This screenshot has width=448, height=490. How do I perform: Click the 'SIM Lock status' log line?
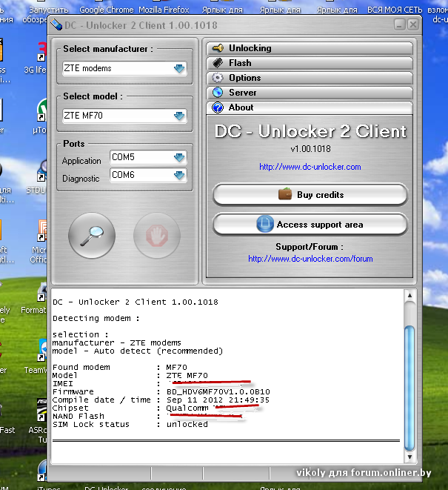130,424
